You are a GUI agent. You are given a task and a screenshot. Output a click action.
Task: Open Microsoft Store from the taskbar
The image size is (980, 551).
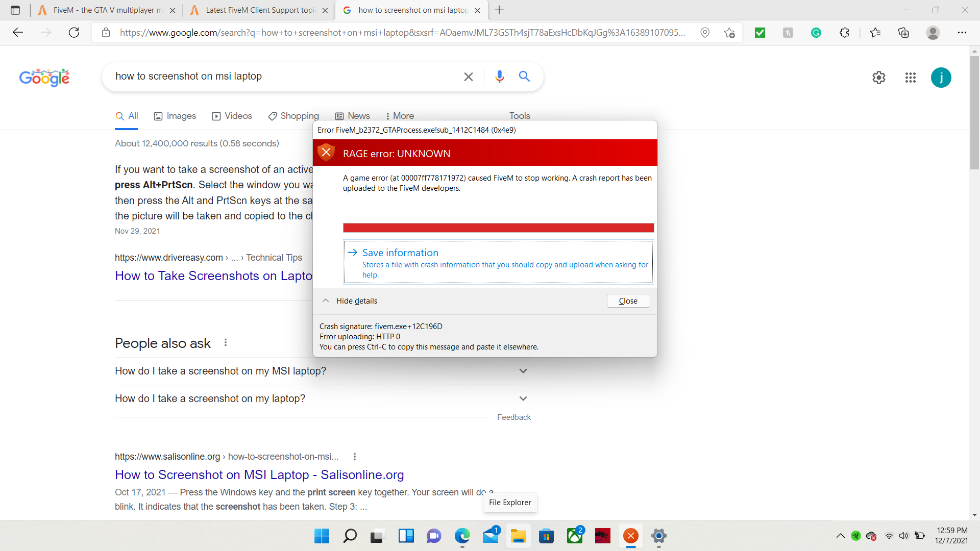[x=547, y=536]
